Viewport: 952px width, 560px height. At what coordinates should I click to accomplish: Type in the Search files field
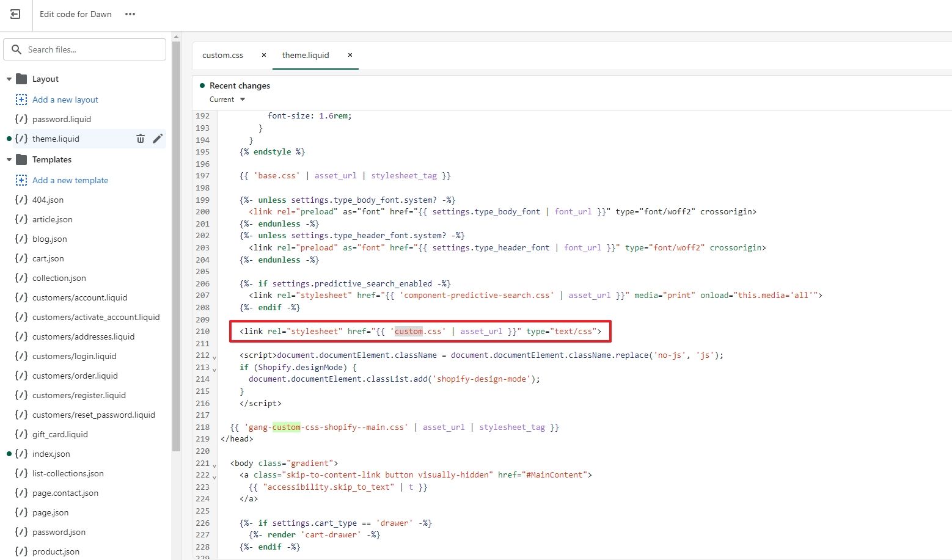92,49
